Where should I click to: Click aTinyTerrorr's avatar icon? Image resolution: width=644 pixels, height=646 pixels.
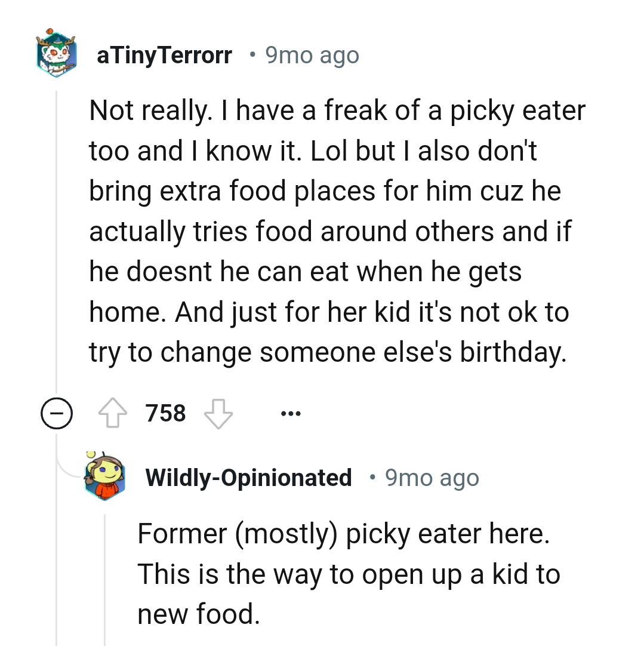click(x=57, y=54)
